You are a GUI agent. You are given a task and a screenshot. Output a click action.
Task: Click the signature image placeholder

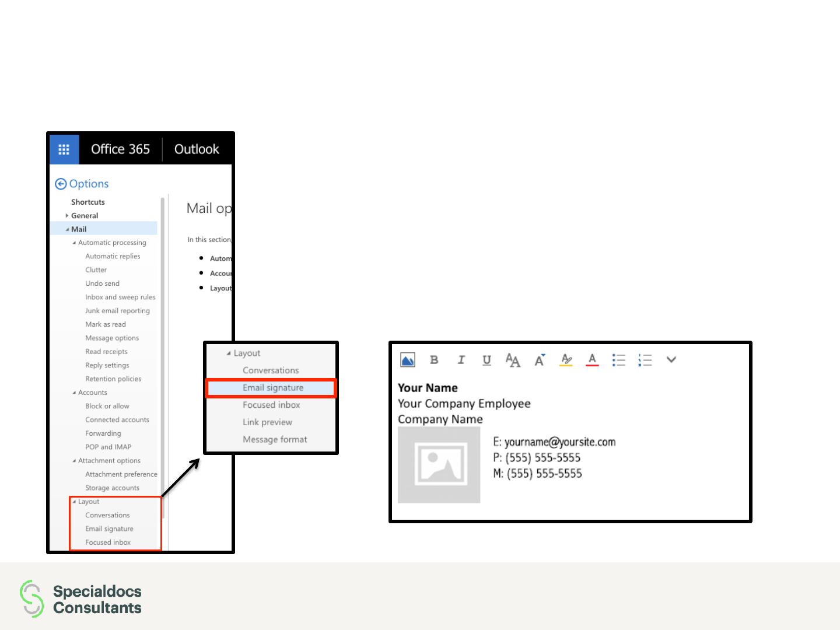tap(439, 465)
